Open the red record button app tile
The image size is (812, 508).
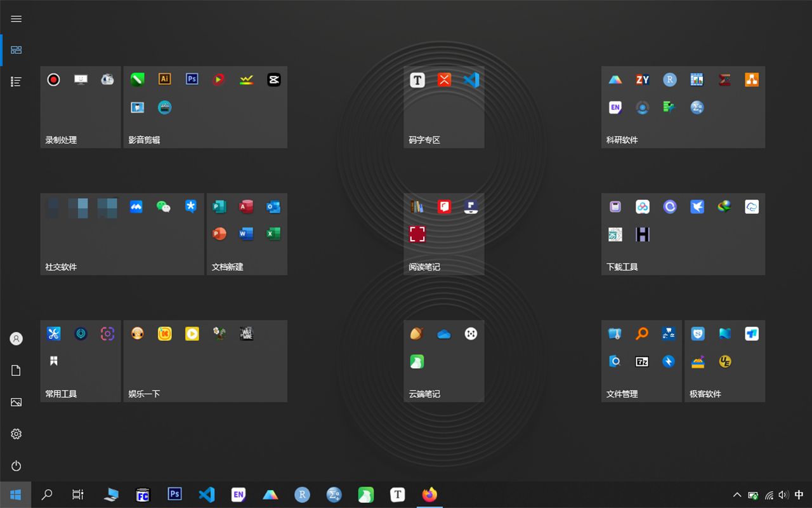click(x=53, y=80)
